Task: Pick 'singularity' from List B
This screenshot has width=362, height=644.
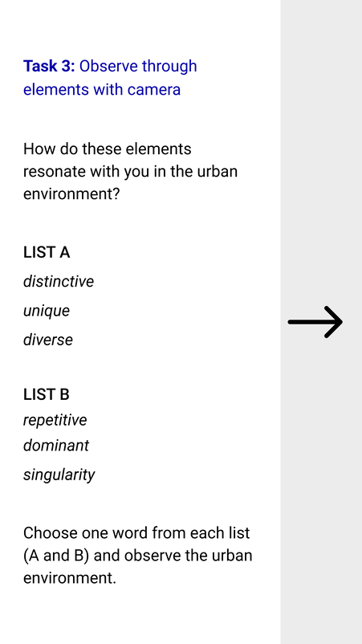Action: click(59, 475)
